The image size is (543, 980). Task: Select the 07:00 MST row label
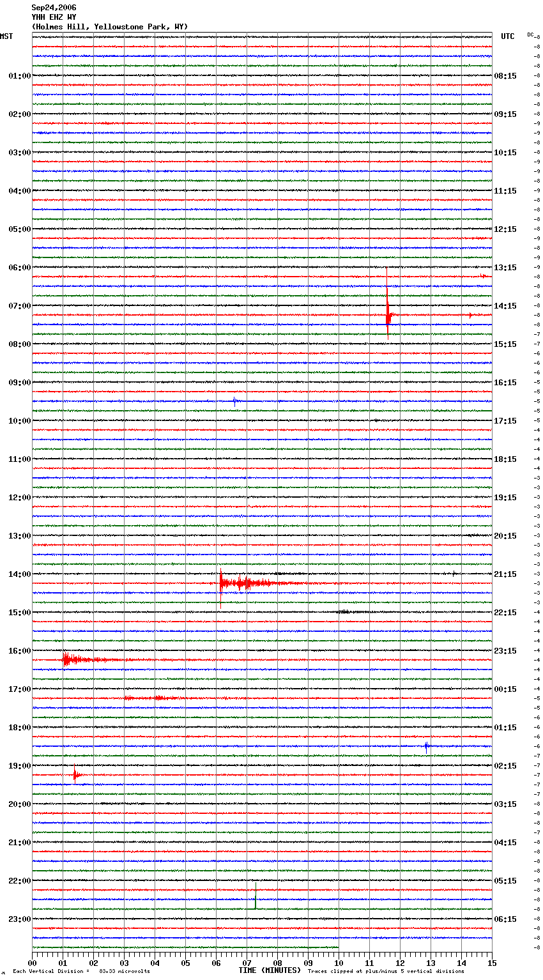20,306
